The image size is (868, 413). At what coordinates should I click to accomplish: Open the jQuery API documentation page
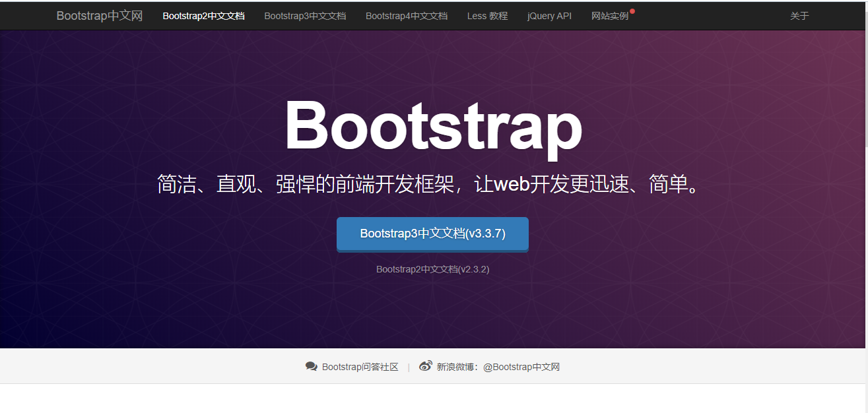click(549, 16)
